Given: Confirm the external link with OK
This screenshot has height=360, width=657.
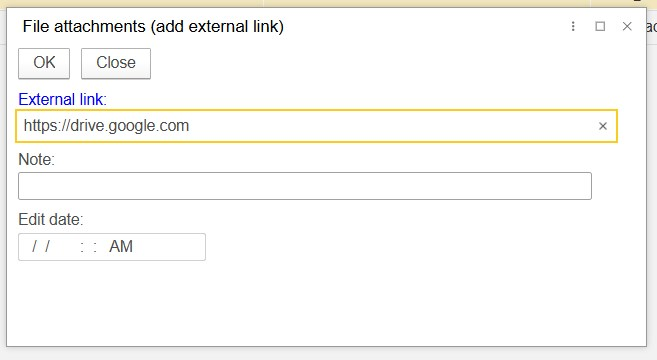Looking at the screenshot, I should point(44,63).
